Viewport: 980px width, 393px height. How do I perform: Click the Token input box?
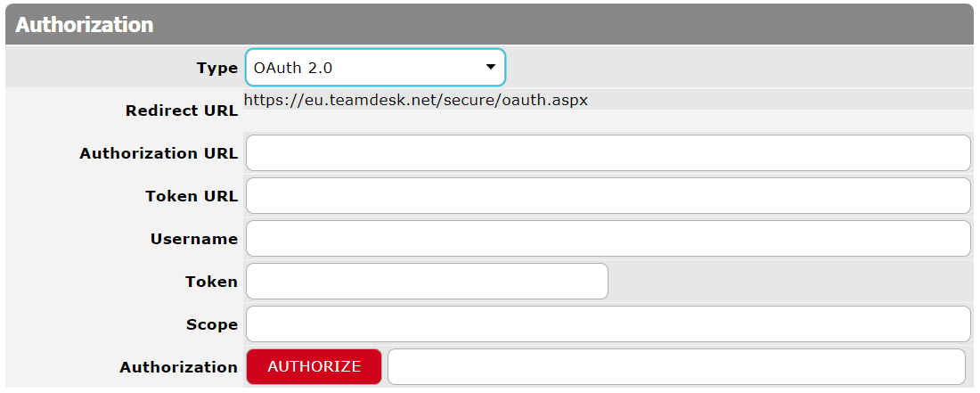(x=427, y=282)
